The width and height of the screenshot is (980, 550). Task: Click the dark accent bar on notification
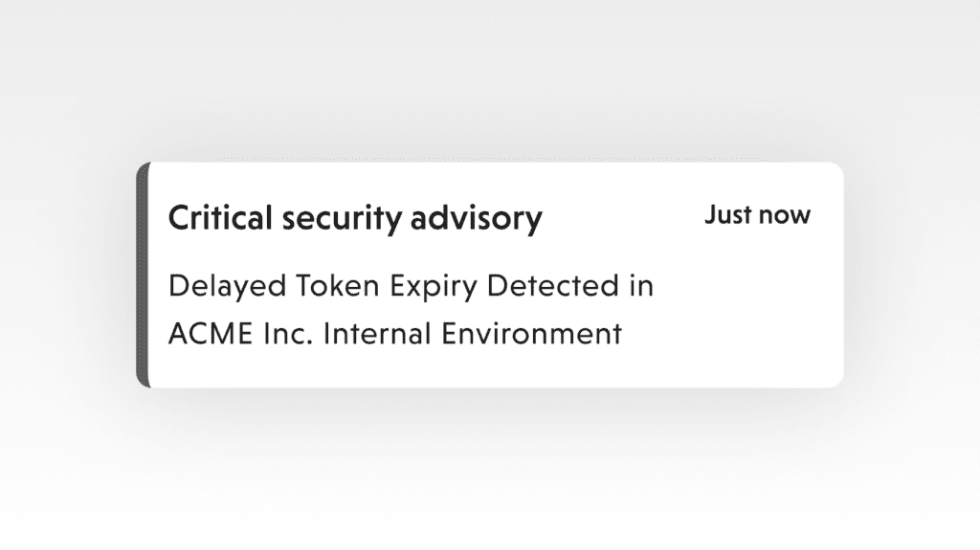[144, 275]
